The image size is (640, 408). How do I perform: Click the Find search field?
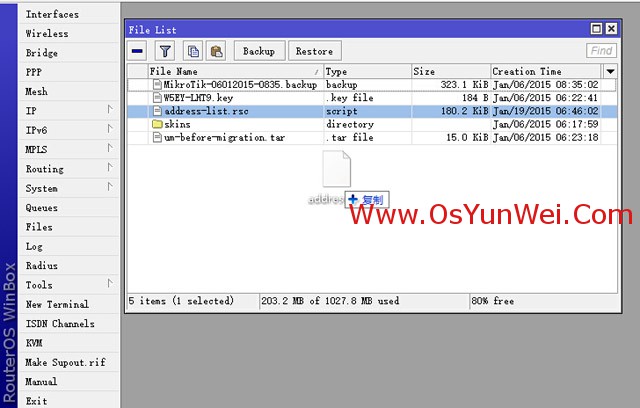(601, 51)
